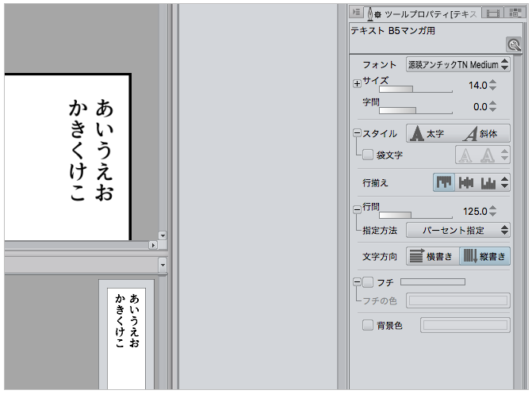This screenshot has height=394, width=532.
Task: Open the Tool Property panel menu icon
Action: (356, 13)
